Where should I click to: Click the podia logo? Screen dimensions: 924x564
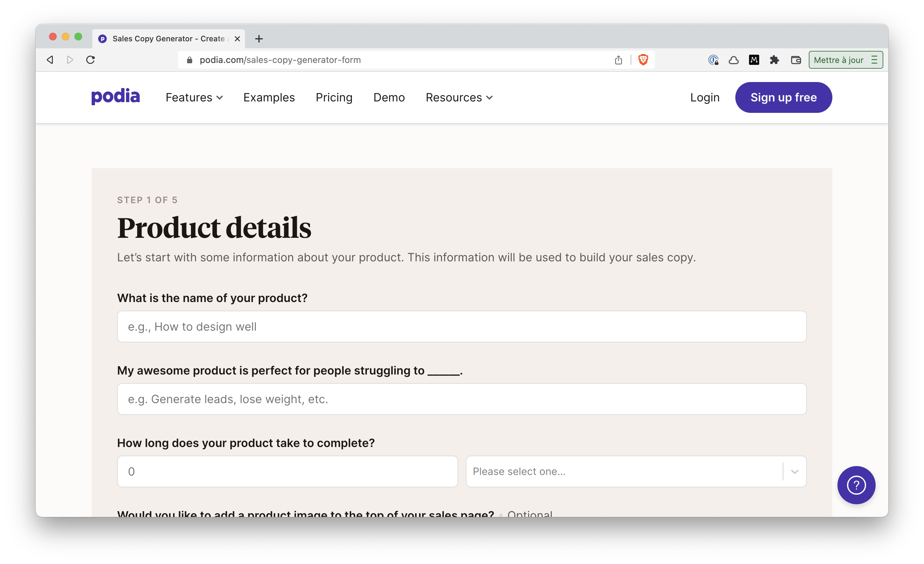click(x=115, y=97)
